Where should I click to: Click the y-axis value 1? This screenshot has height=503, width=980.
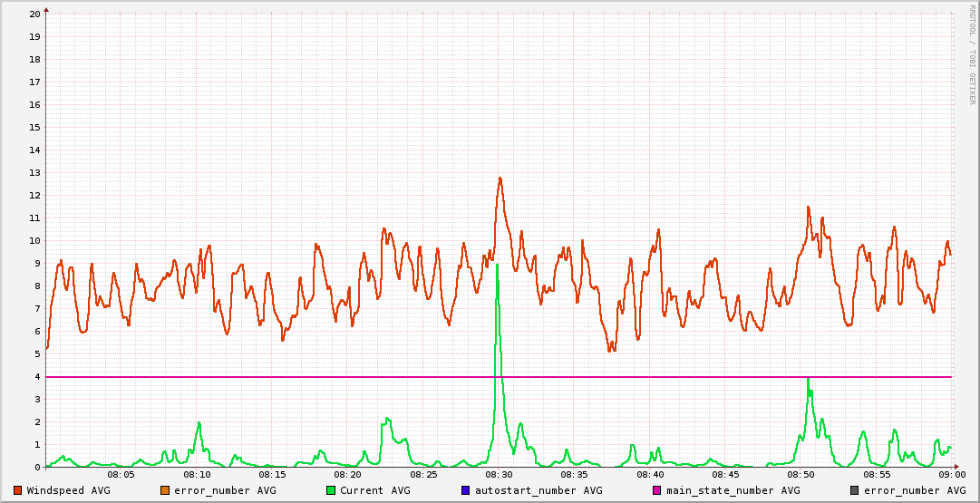click(37, 445)
